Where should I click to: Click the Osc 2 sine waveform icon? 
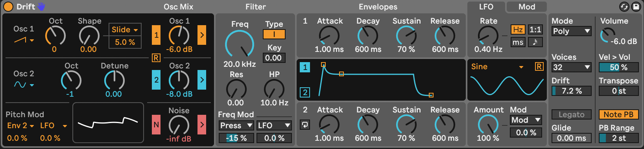coord(20,85)
